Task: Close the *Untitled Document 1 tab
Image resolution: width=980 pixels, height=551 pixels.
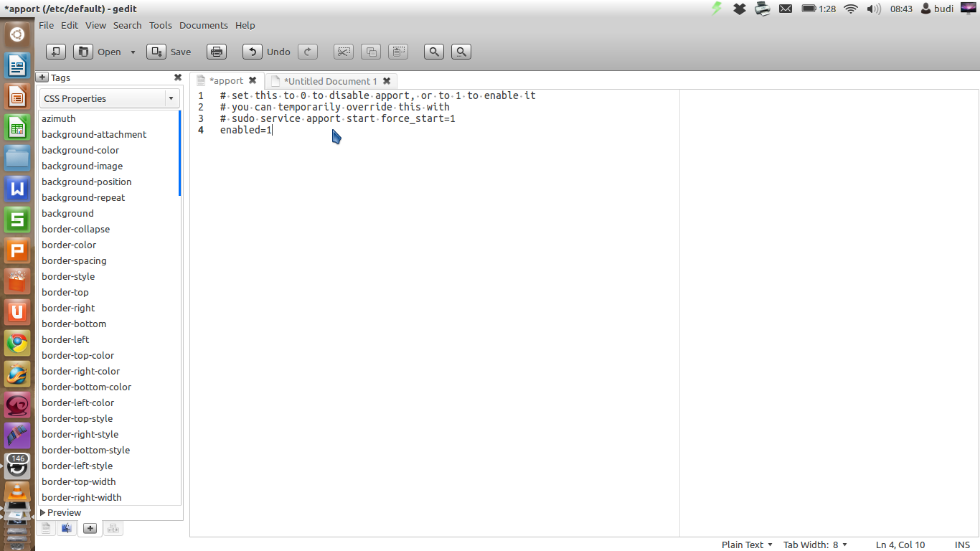Action: tap(387, 81)
